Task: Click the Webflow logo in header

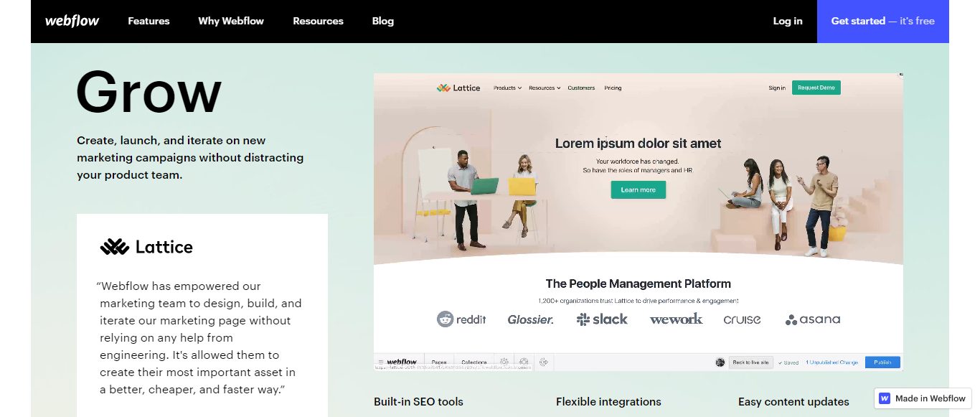Action: pos(72,21)
